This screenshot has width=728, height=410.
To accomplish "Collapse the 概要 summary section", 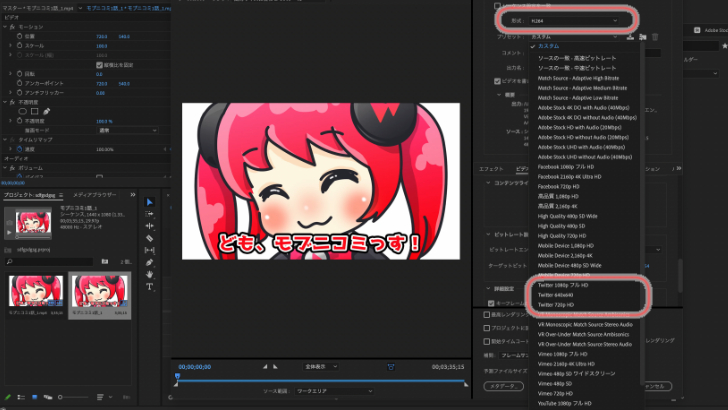I will (499, 95).
